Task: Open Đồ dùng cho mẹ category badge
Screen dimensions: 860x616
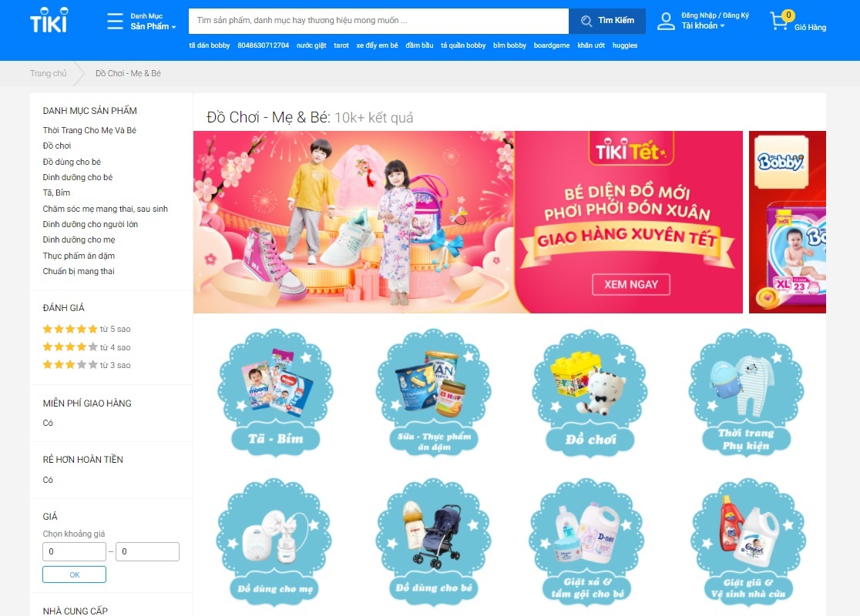Action: [275, 541]
